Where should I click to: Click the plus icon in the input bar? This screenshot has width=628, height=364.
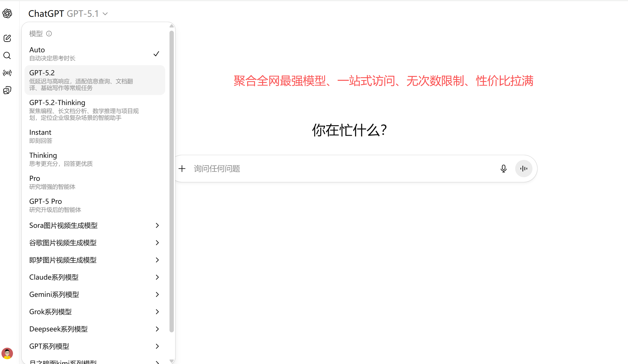click(182, 169)
